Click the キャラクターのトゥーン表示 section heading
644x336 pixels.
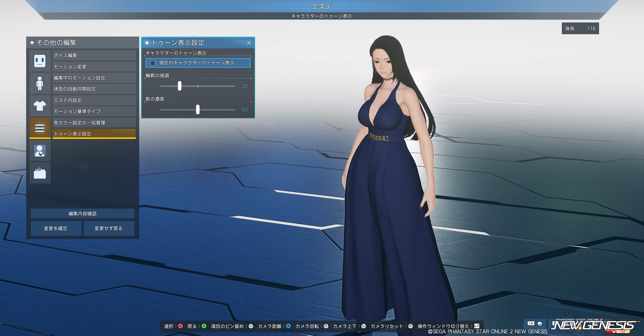pyautogui.click(x=176, y=53)
